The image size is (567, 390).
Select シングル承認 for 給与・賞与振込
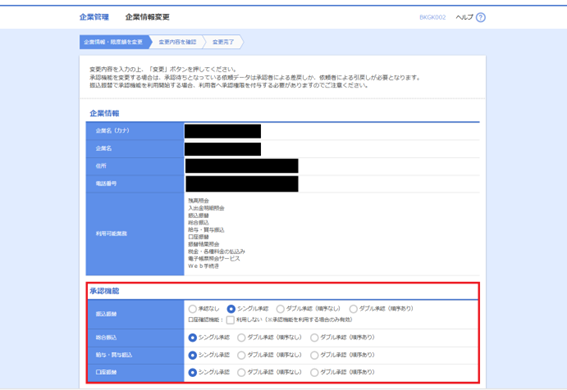pyautogui.click(x=192, y=355)
